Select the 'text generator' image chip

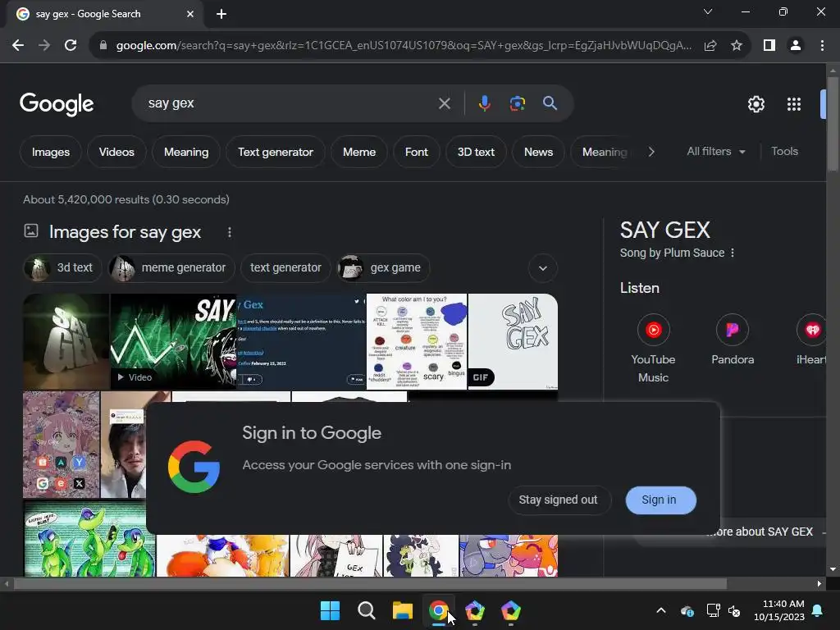click(x=285, y=268)
